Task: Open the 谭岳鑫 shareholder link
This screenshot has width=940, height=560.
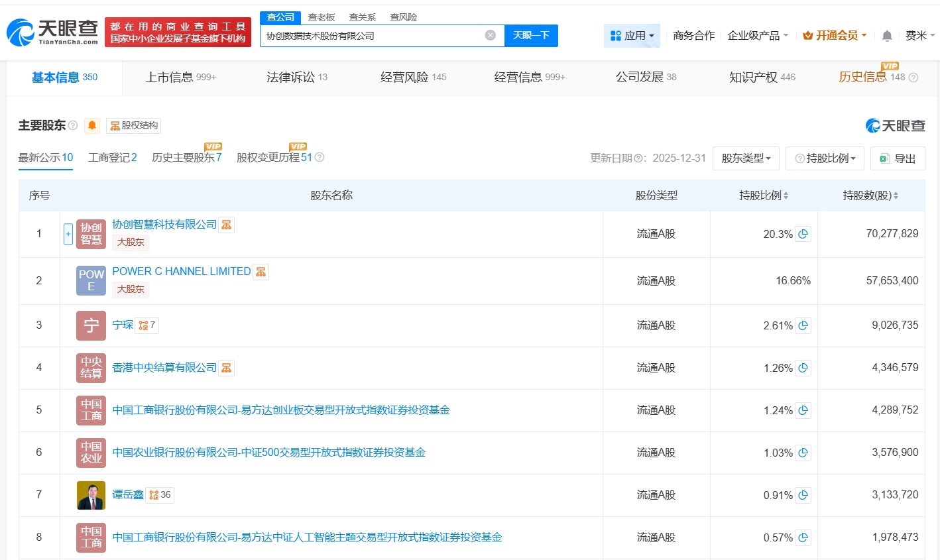Action: tap(128, 494)
